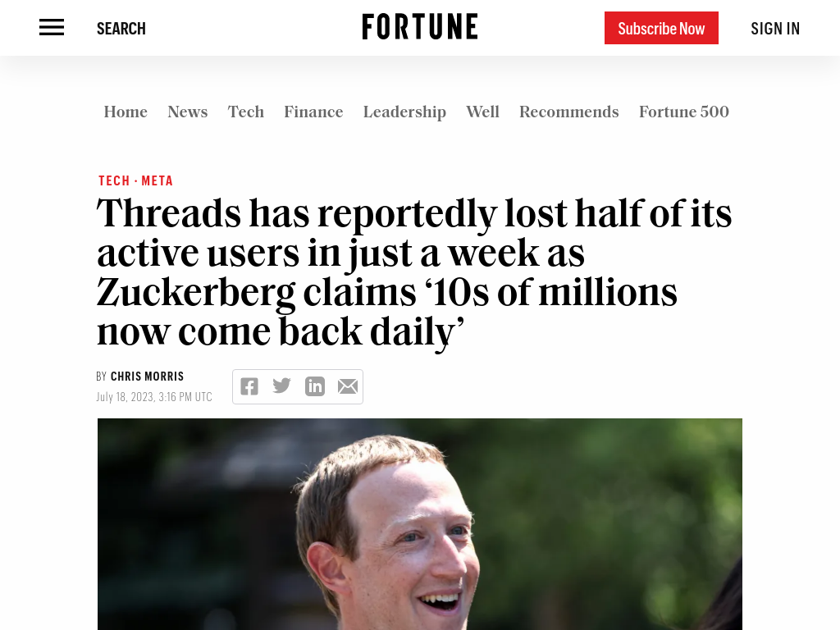Share article on LinkedIn

(x=315, y=386)
